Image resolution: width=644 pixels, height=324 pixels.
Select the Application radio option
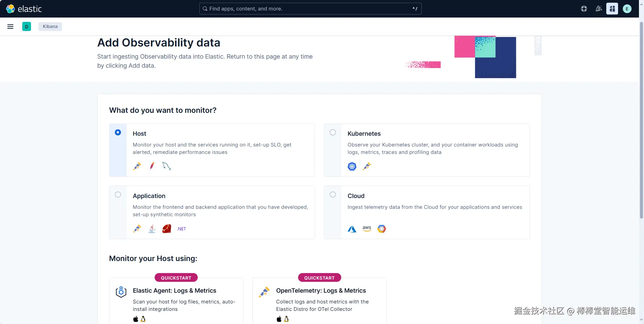[118, 195]
